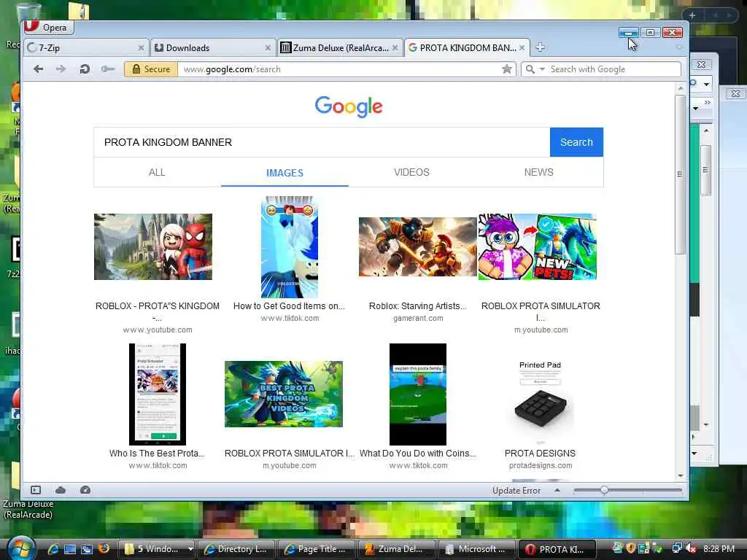This screenshot has height=560, width=747.
Task: Open the Zuma Deluxe (RealArcade) desktop icon
Action: coord(28,491)
